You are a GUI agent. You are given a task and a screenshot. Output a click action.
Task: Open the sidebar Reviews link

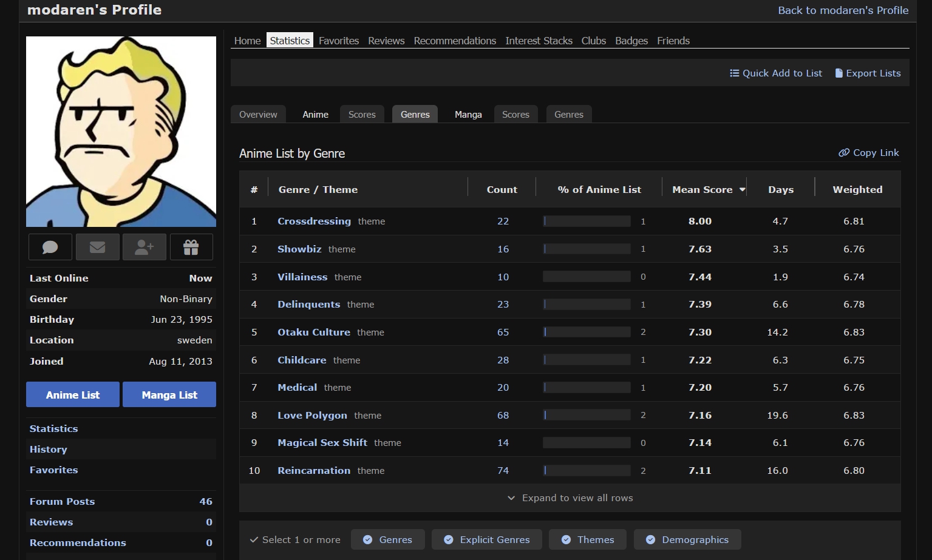click(51, 522)
